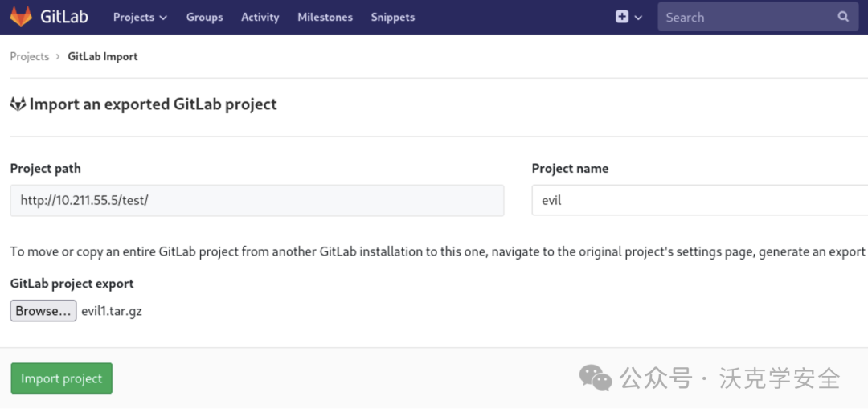Click the GitLab fox logo
The image size is (868, 413).
coord(21,17)
